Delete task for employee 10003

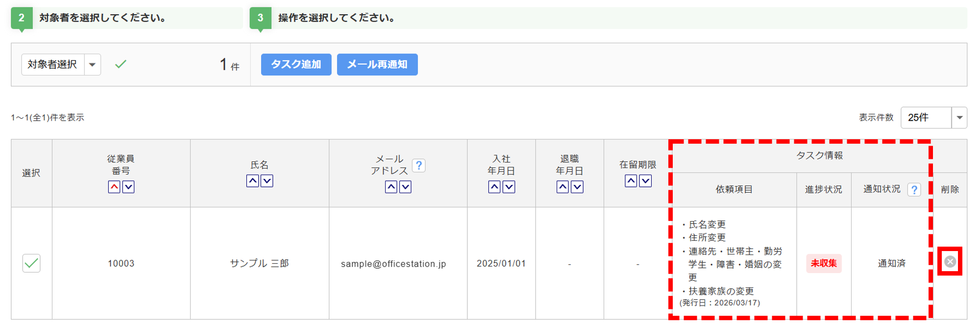pyautogui.click(x=950, y=262)
